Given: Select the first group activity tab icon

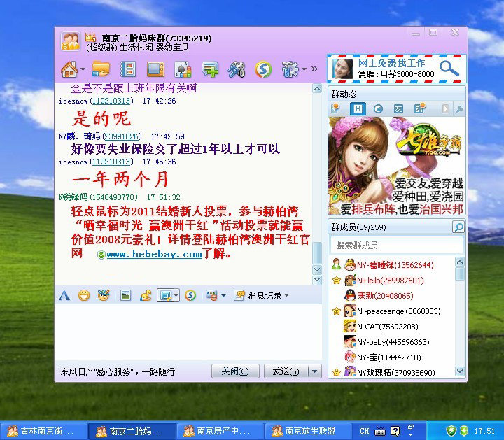Looking at the screenshot, I should [x=335, y=109].
